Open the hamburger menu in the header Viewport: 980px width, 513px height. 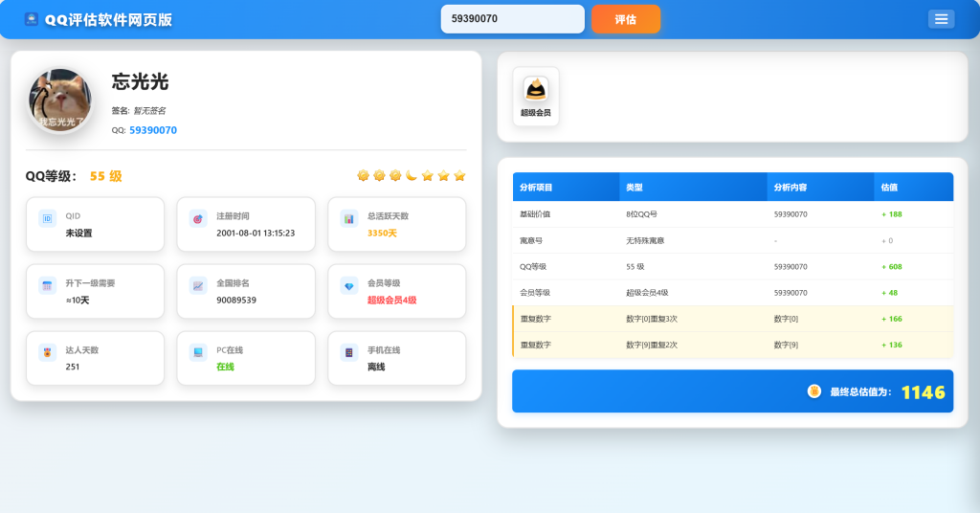click(x=941, y=19)
